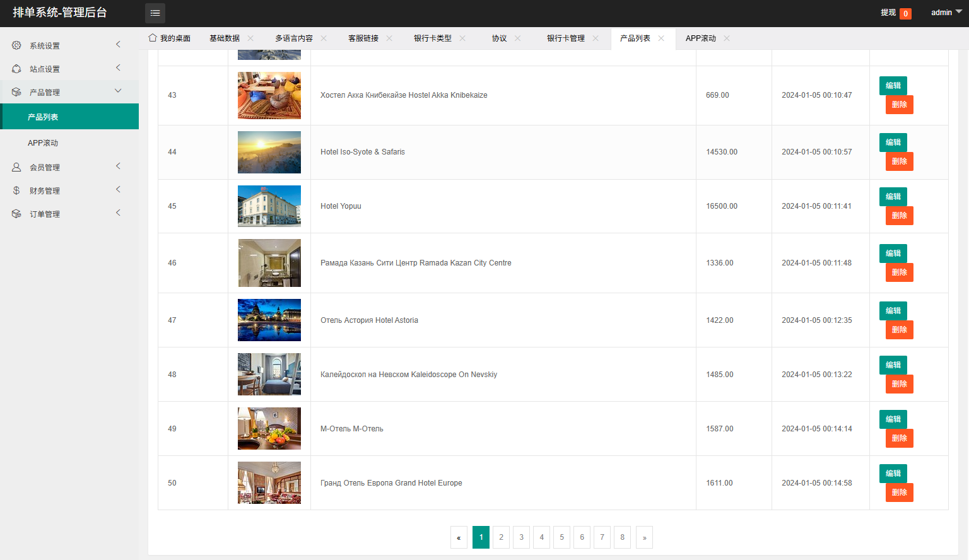Screen dimensions: 969x560
Task: Click the 提现 withdrawal button
Action: click(x=888, y=13)
